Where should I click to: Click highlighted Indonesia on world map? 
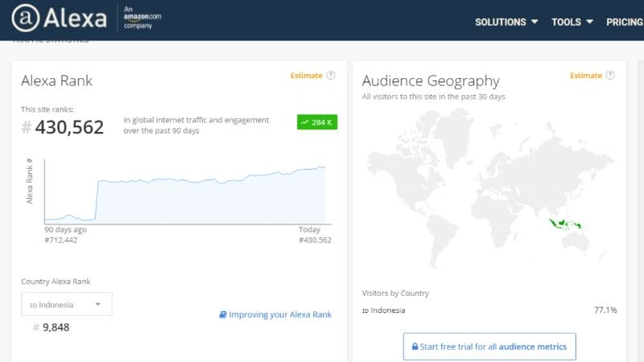(x=565, y=224)
